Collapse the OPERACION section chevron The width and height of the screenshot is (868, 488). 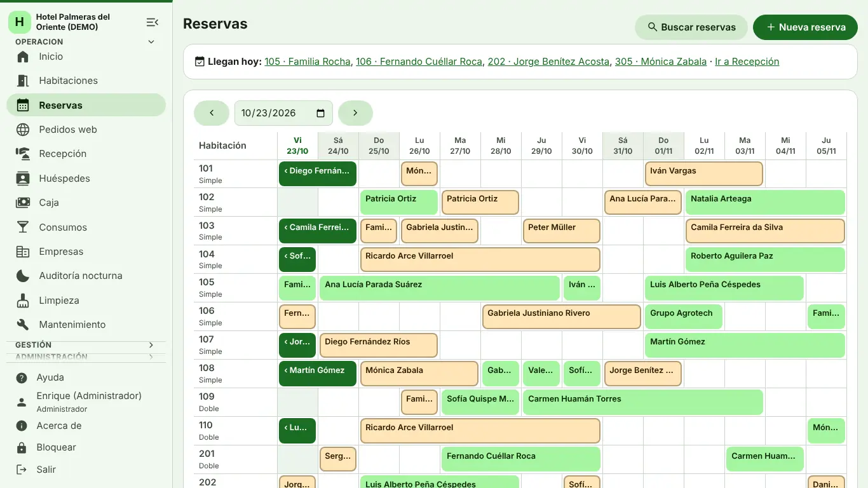151,42
